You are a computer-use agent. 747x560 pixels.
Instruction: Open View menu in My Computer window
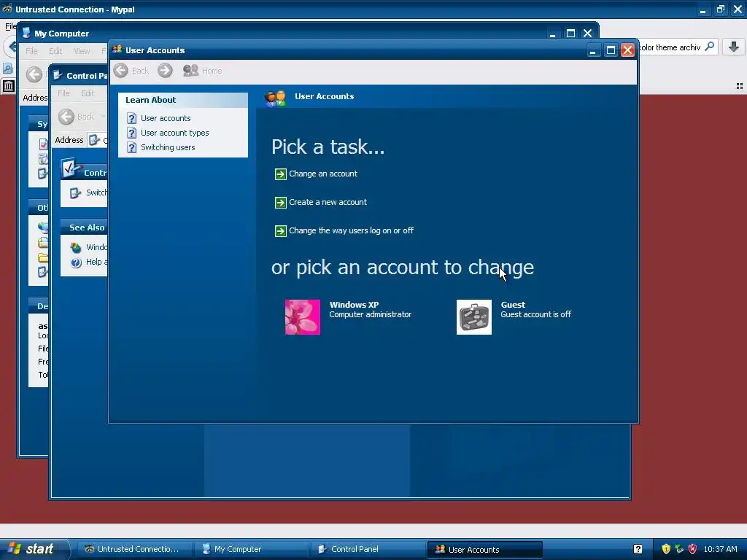click(82, 51)
